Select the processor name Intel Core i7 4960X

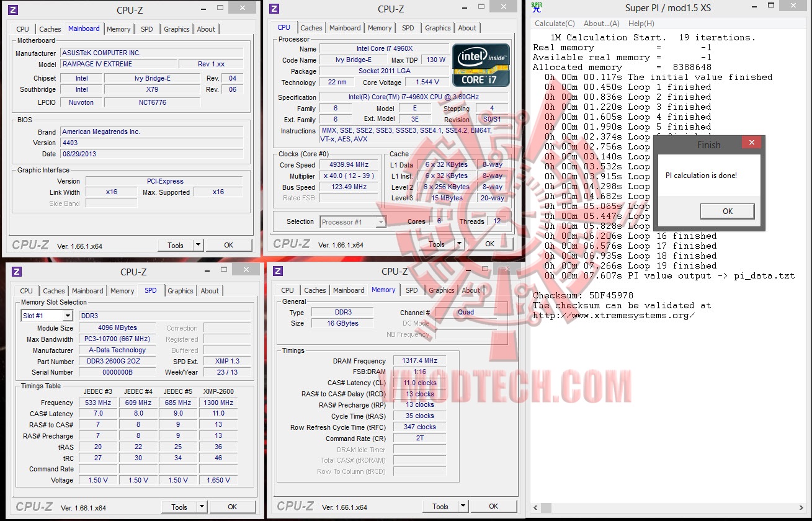tap(384, 49)
